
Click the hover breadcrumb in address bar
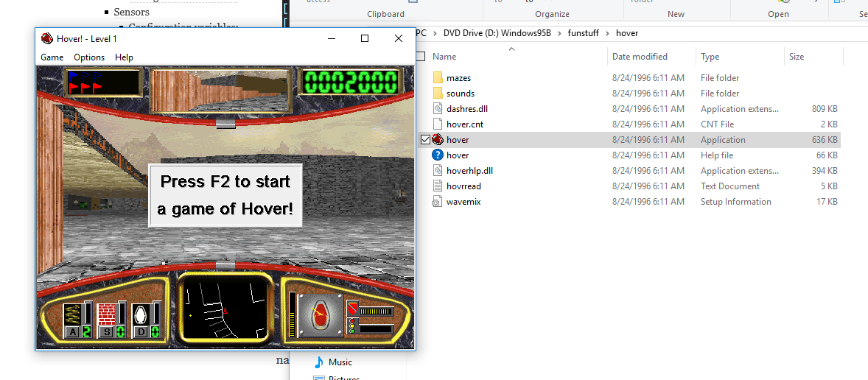(x=627, y=33)
